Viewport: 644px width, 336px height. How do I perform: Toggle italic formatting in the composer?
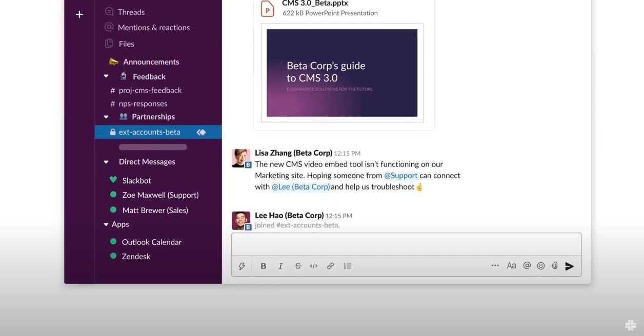(x=280, y=265)
